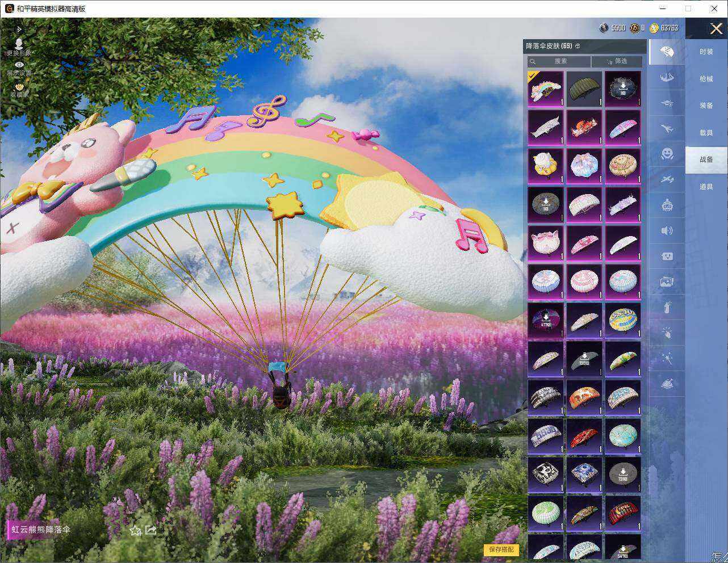Screen dimensions: 728x563
Task: Select the default olive green parachute thumbnail
Action: coord(584,88)
